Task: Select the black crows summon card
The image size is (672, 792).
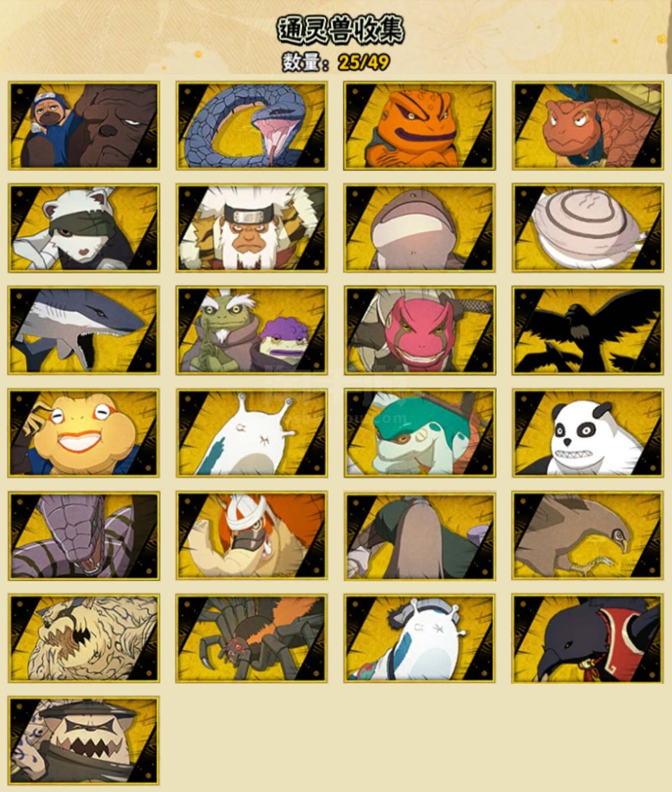Action: [588, 330]
